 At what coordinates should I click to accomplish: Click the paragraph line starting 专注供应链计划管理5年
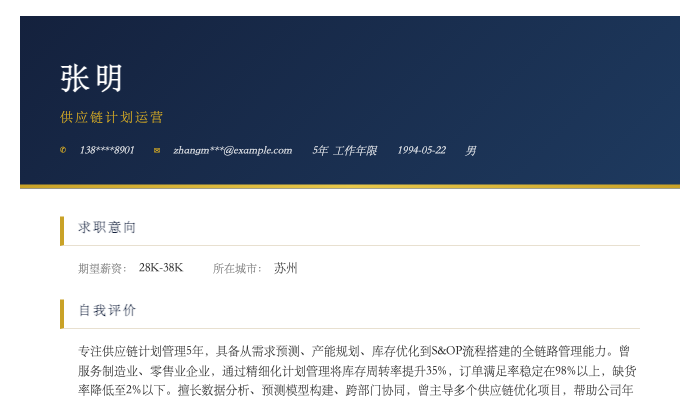[x=354, y=351]
